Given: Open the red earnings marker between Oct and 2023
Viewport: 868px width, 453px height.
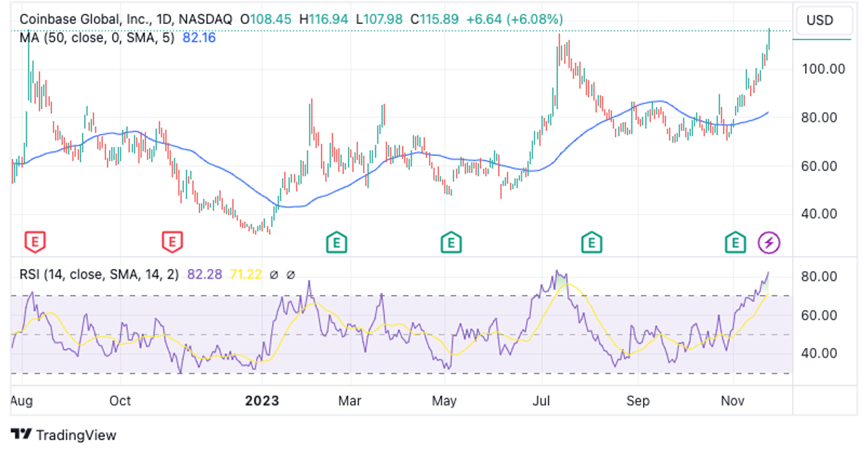Looking at the screenshot, I should tap(171, 242).
